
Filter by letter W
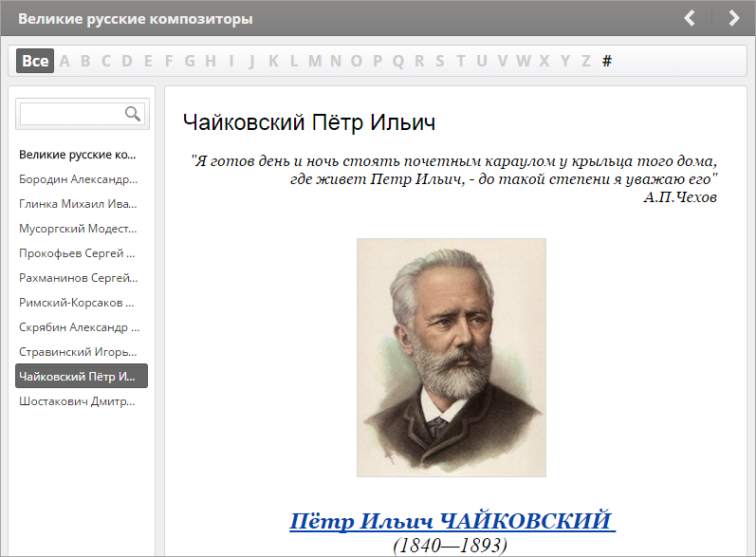tap(524, 61)
